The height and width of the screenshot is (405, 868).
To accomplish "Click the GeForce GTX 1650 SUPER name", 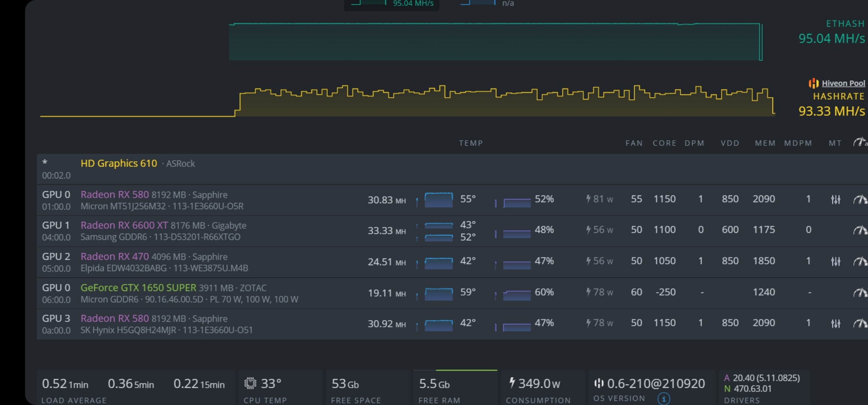I will [x=138, y=288].
